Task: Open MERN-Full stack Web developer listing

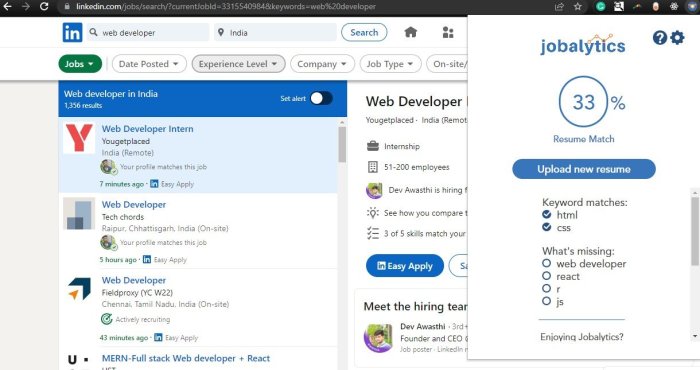Action: click(186, 358)
